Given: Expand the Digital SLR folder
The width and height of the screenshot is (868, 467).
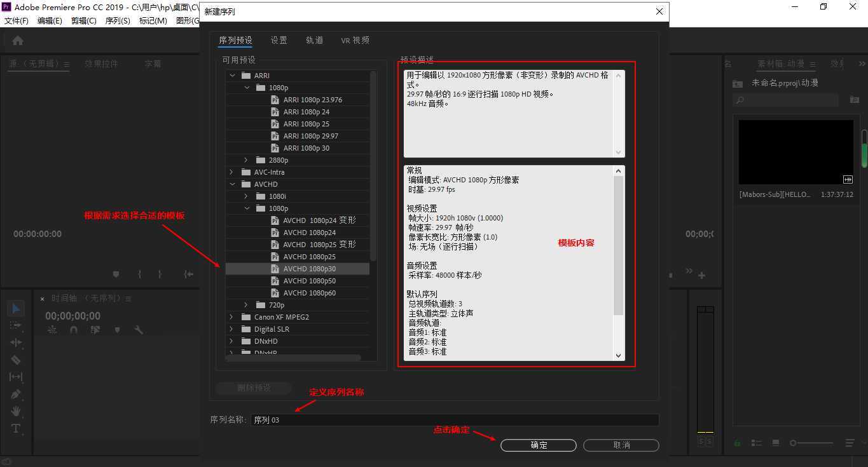Looking at the screenshot, I should 233,329.
